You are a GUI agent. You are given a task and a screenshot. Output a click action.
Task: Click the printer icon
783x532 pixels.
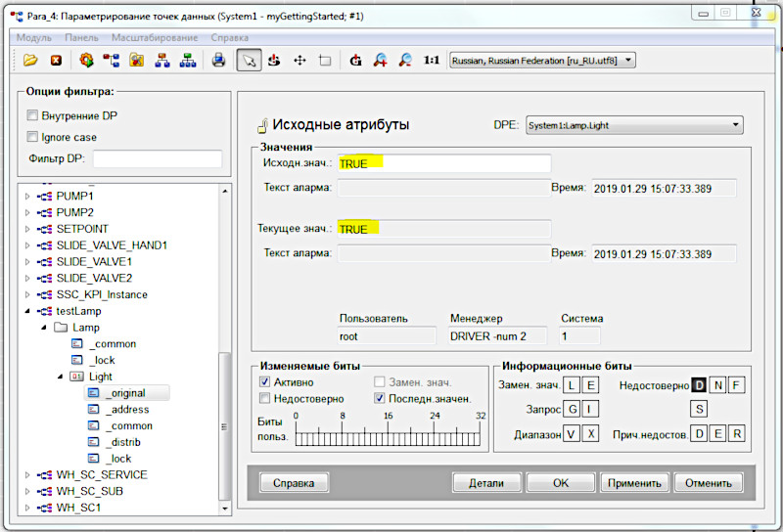click(x=218, y=61)
